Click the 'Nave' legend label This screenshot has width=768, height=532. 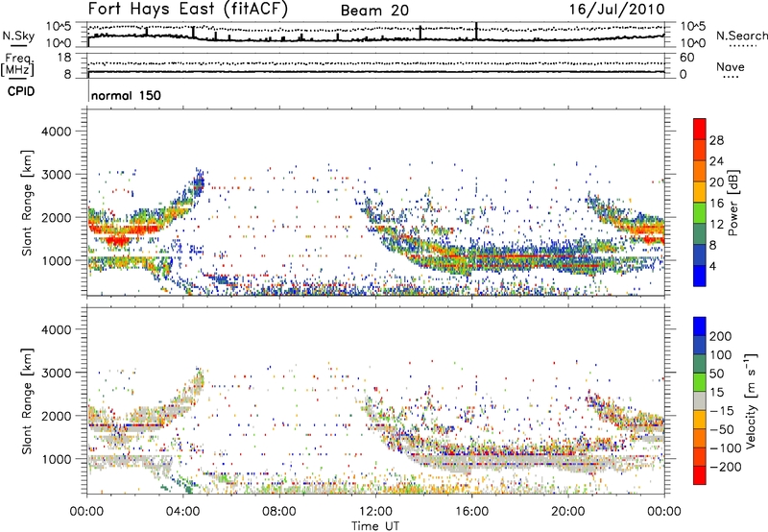[731, 66]
